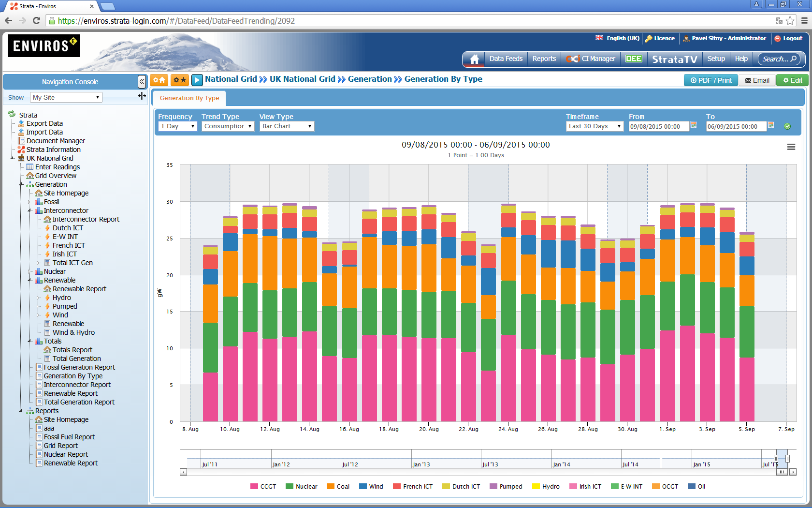Open the Reports menu in top navigation

(544, 59)
